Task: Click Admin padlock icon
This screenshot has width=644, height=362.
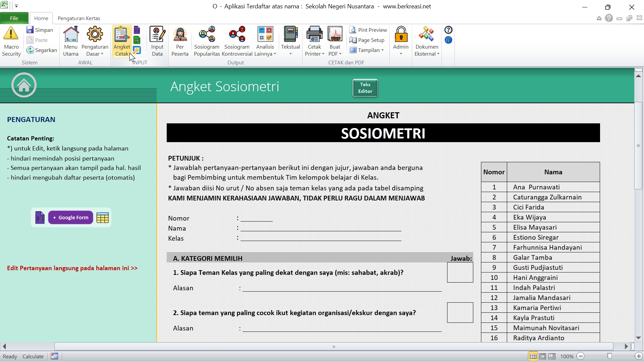Action: (x=401, y=35)
